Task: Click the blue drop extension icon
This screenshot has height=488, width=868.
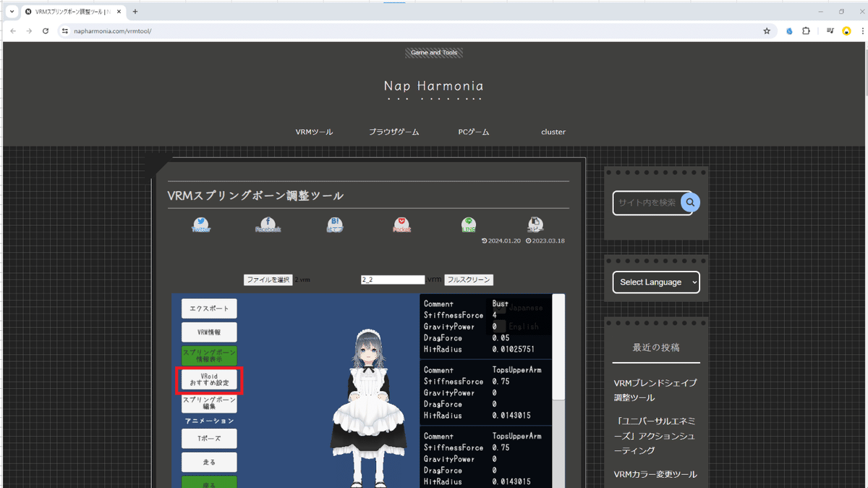Action: pyautogui.click(x=789, y=31)
